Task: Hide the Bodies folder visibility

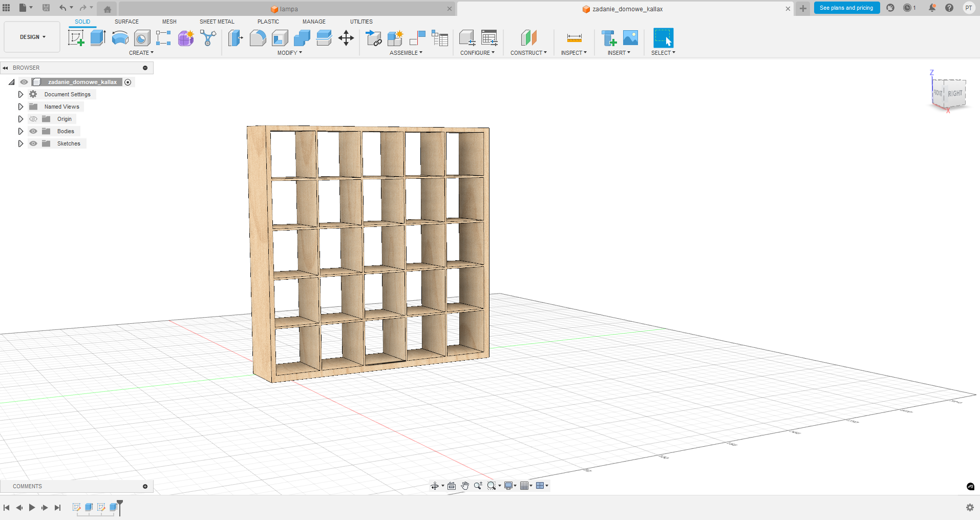Action: (x=33, y=131)
